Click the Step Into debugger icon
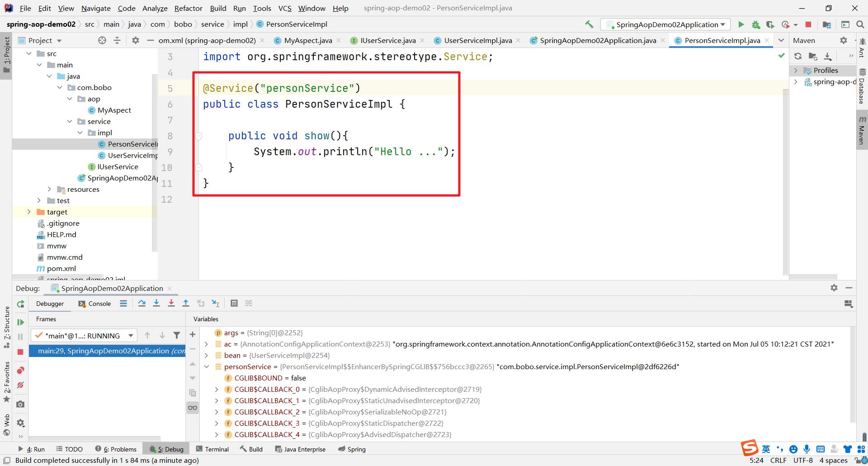The height and width of the screenshot is (466, 868). (x=156, y=303)
